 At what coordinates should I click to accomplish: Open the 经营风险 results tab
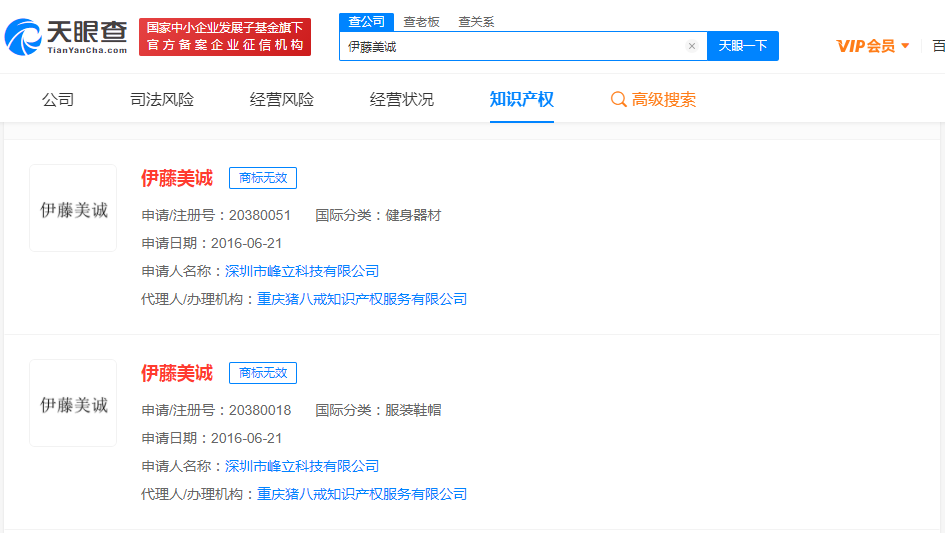[281, 99]
